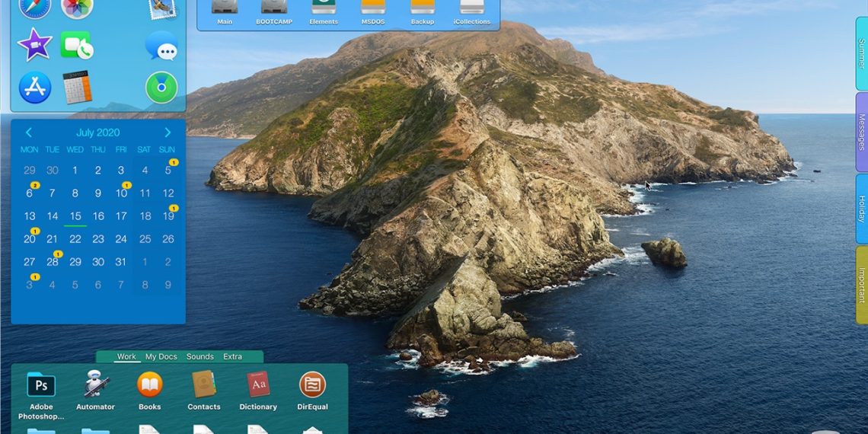Screen dimensions: 868x434
Task: Launch the Calculator app
Action: tap(77, 88)
